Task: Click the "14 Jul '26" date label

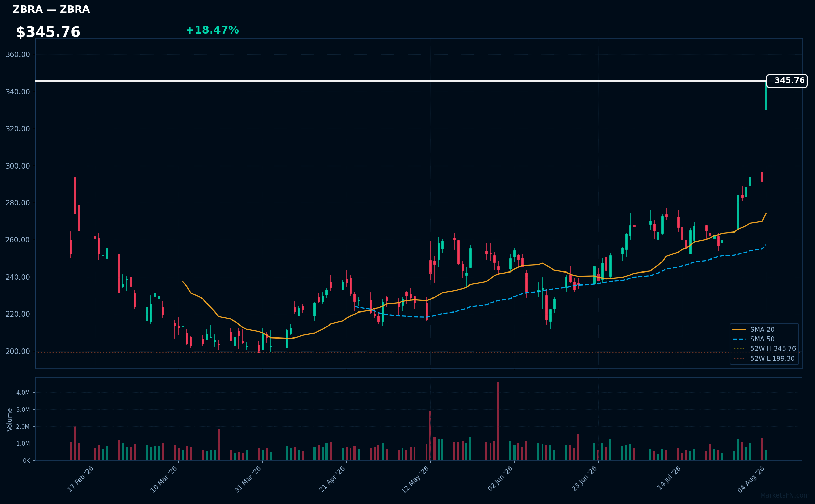Action: 669,479
